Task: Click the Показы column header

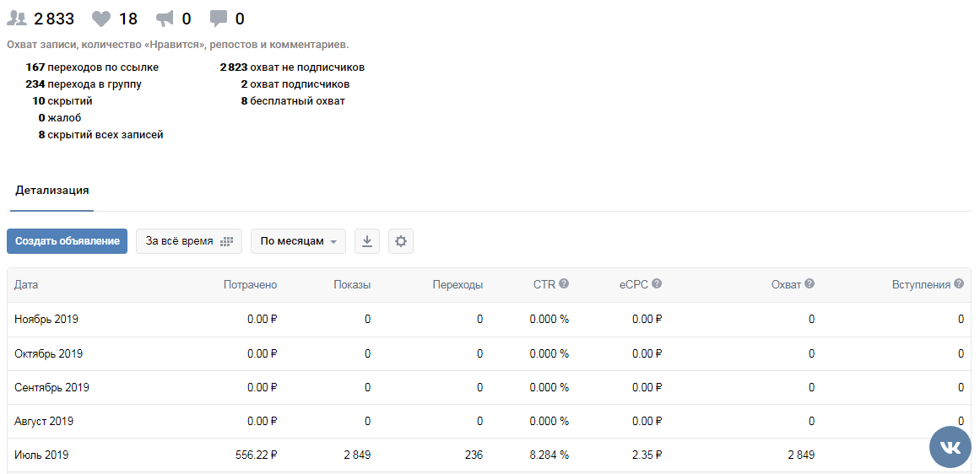Action: pyautogui.click(x=352, y=285)
